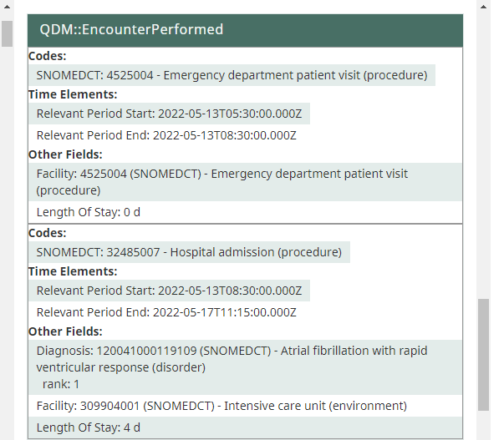Select the Hospital admission code row
The height and width of the screenshot is (440, 504).
coord(189,252)
